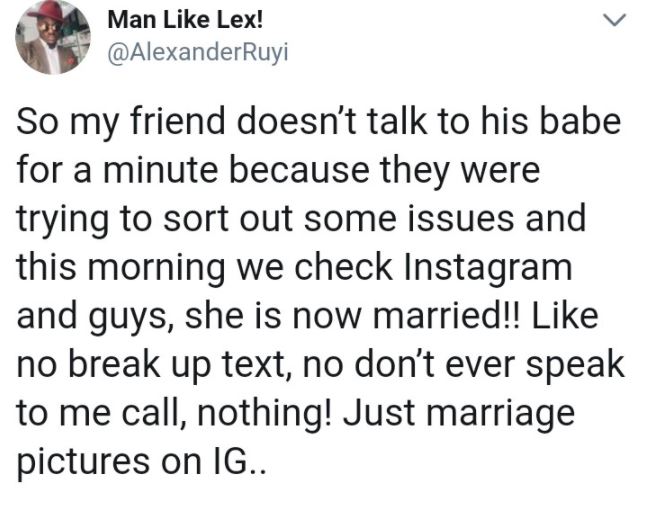The width and height of the screenshot is (646, 512).
Task: Click the word pictures in the last line
Action: (x=83, y=463)
